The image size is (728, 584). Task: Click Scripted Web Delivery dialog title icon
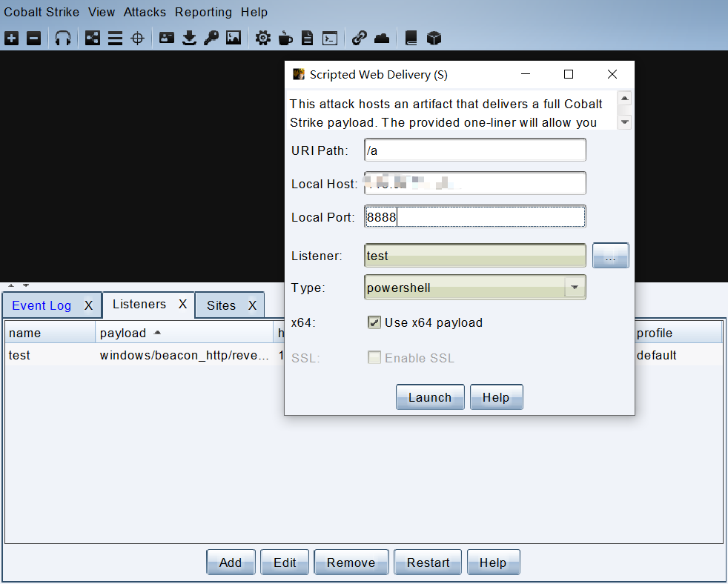[299, 74]
